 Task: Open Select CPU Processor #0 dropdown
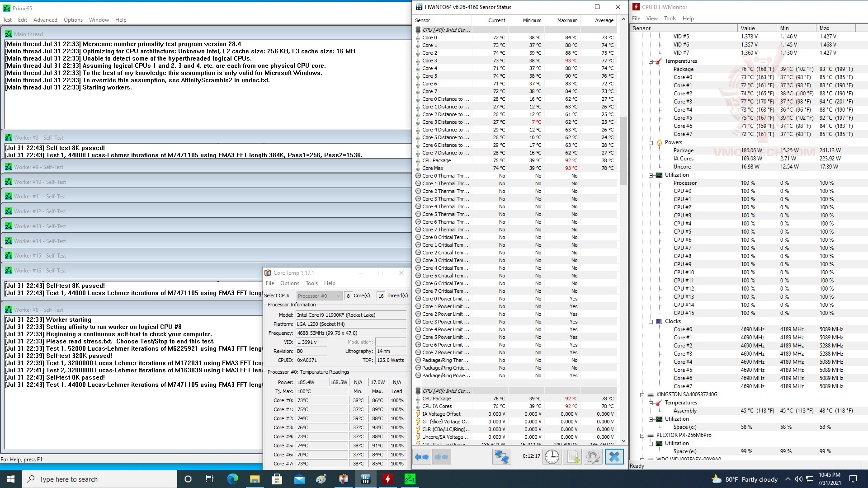[x=319, y=296]
